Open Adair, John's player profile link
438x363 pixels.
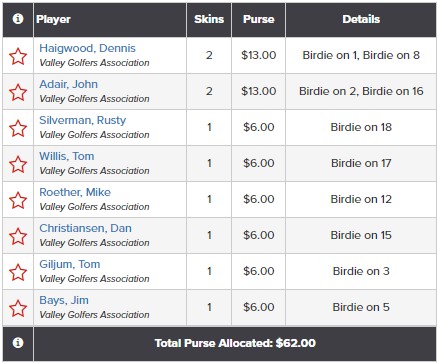pos(68,84)
